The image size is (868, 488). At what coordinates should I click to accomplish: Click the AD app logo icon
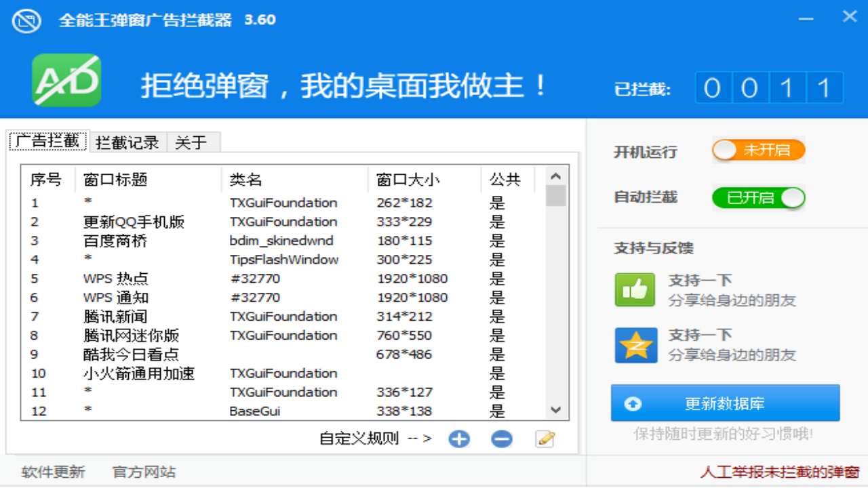click(x=66, y=81)
